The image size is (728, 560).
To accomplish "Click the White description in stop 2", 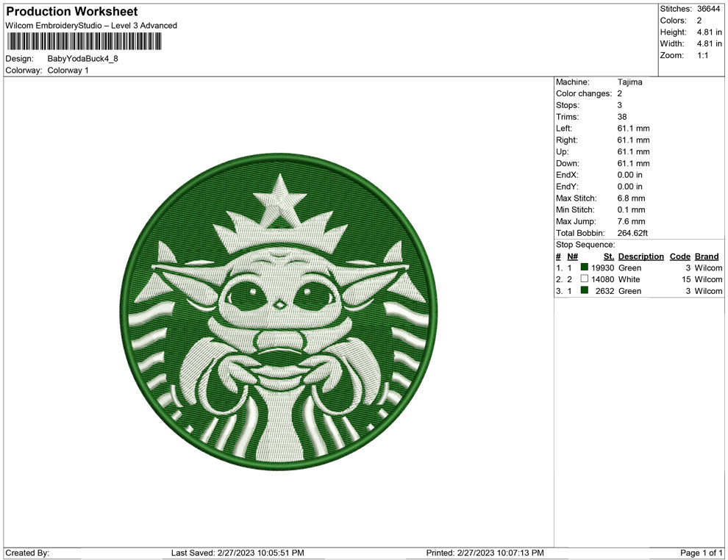I will click(x=629, y=279).
